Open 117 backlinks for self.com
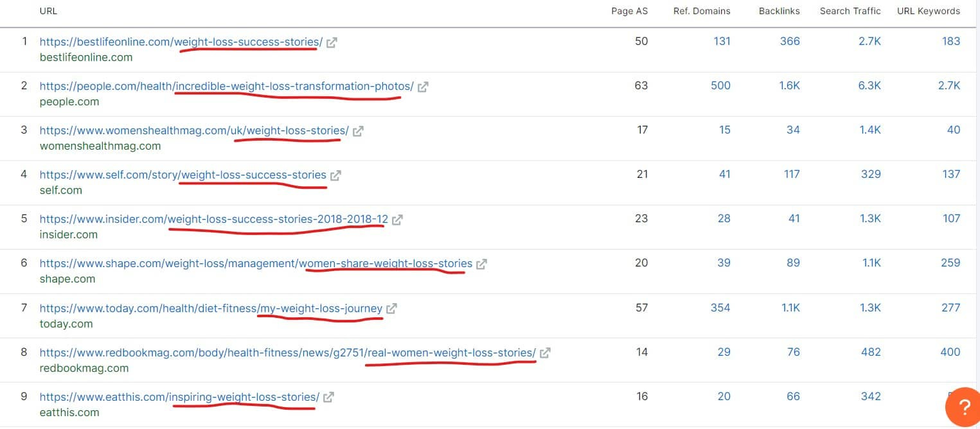Screen dimensions: 980x429 [792, 174]
